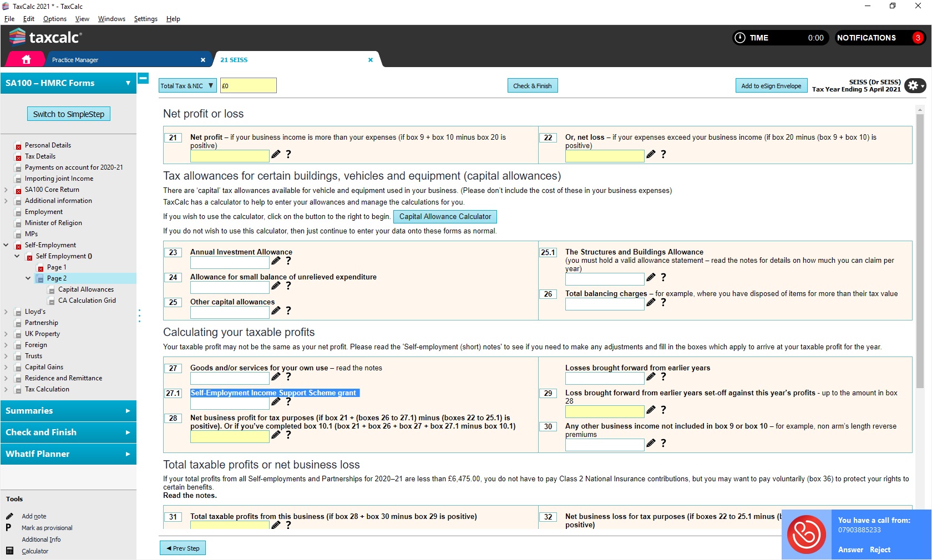This screenshot has height=560, width=932.
Task: Open help for Total balancing charges
Action: [663, 302]
